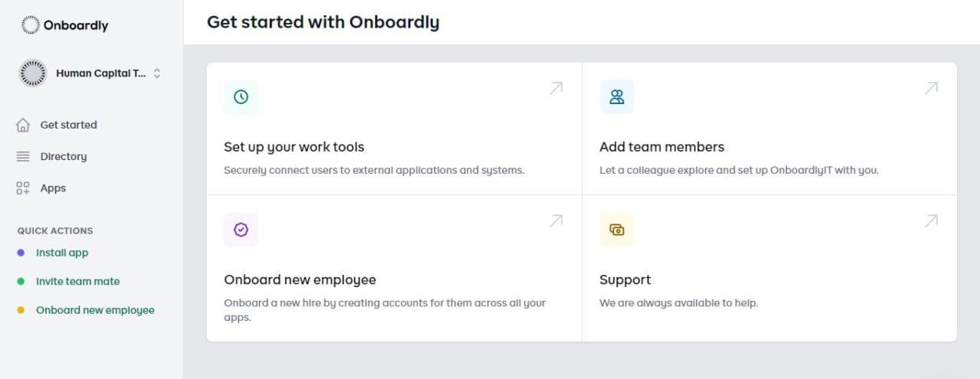The image size is (980, 379).
Task: Click the Support card title
Action: point(625,279)
